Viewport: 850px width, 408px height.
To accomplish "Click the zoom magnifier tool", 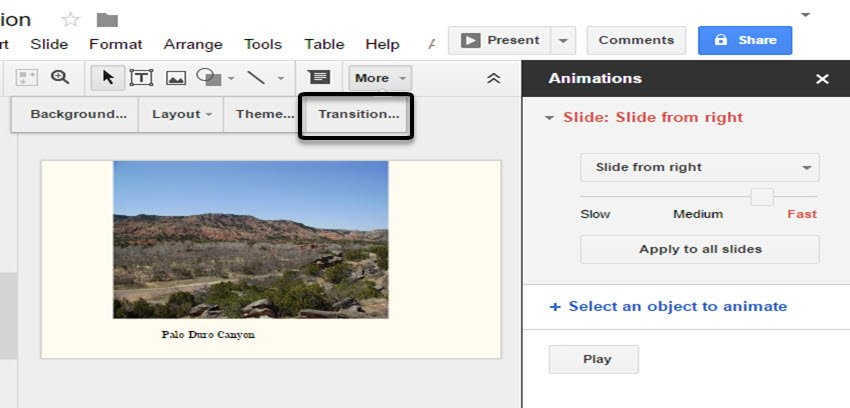I will tap(60, 77).
